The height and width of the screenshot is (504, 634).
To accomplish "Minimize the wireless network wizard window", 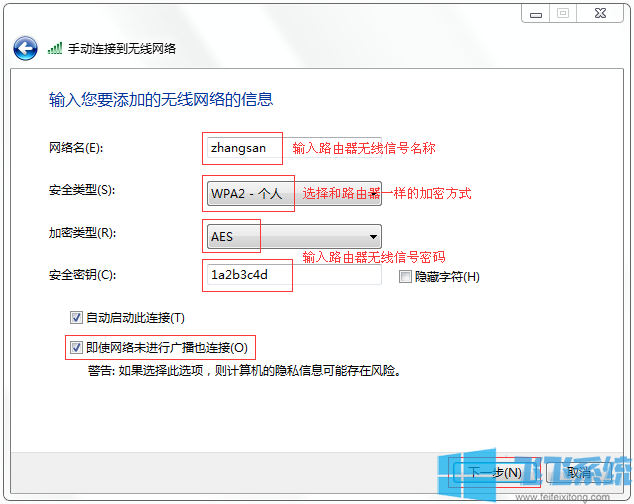I will (536, 14).
